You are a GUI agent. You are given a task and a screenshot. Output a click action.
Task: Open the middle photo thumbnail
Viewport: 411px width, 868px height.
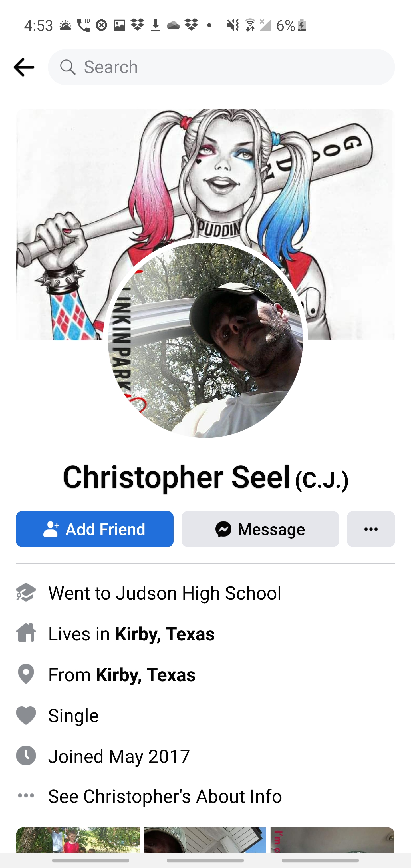point(205,840)
